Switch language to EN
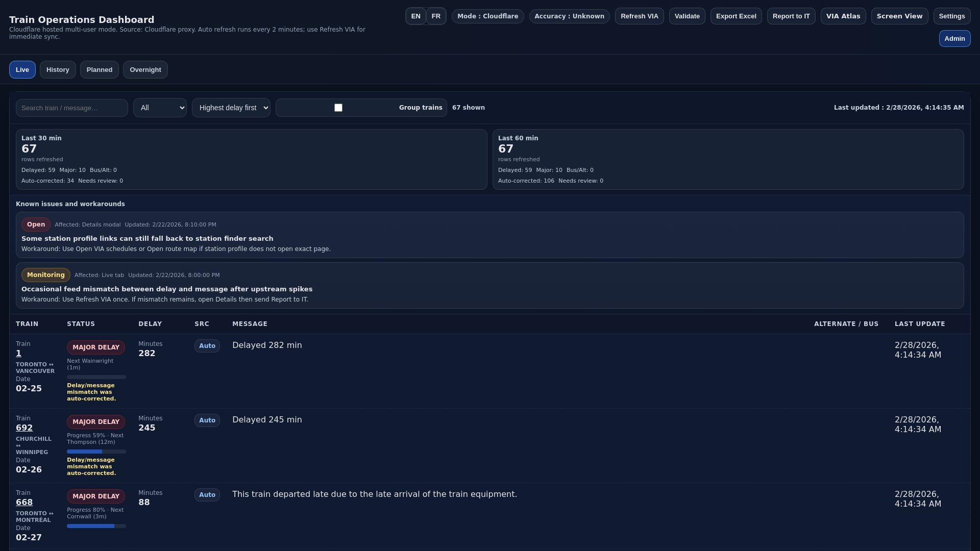 coord(416,16)
